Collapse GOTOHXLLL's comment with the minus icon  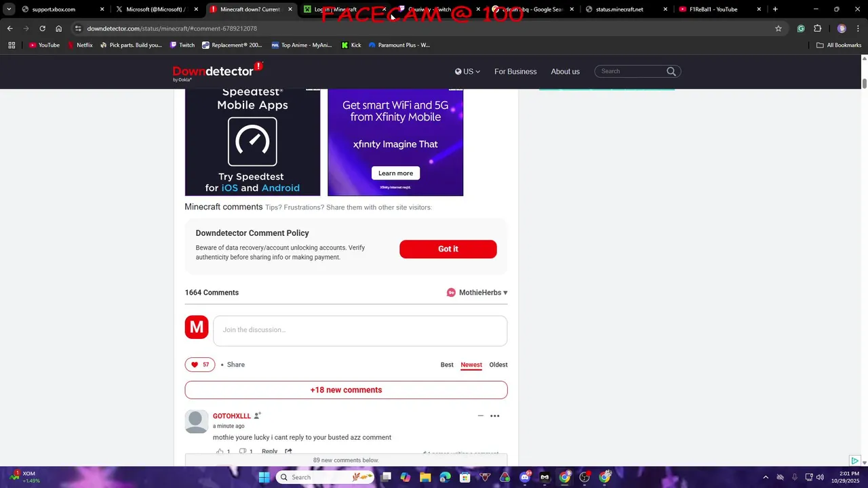tap(481, 416)
